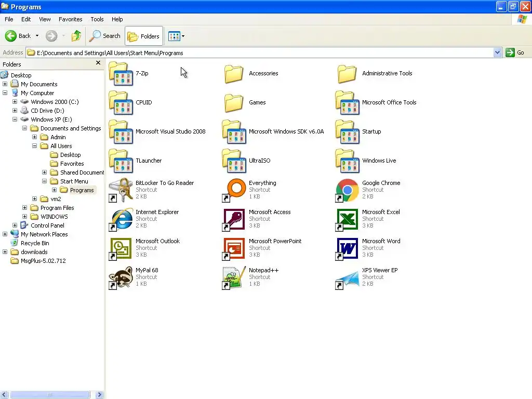Expand the Admin folder node
The height and width of the screenshot is (399, 532).
point(34,137)
